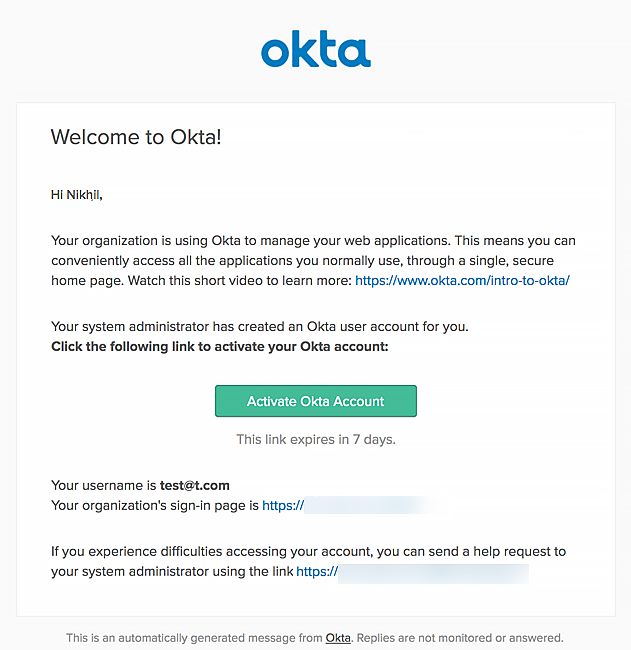Click the underlined Okta link in footer
This screenshot has width=631, height=650.
[338, 638]
